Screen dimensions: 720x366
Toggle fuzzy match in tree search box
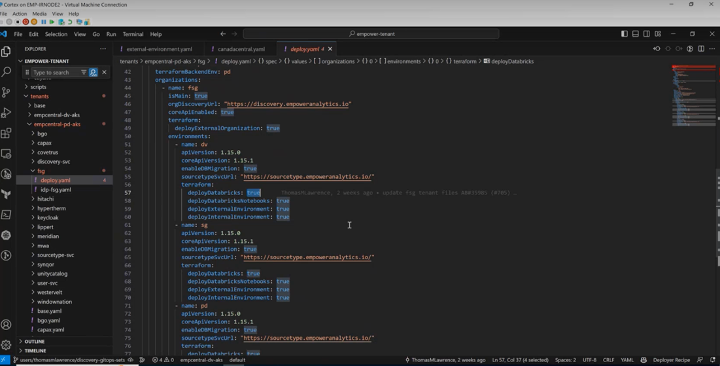[x=93, y=72]
